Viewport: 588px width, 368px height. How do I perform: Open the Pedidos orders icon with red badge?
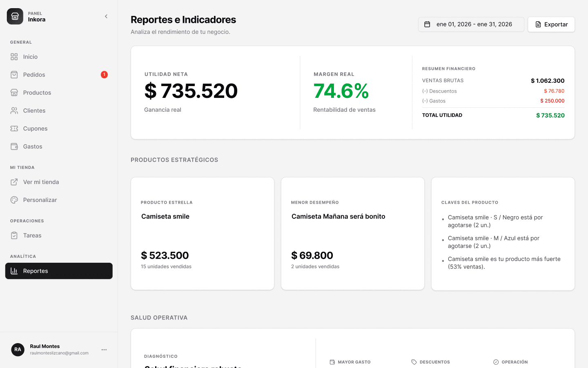[14, 74]
